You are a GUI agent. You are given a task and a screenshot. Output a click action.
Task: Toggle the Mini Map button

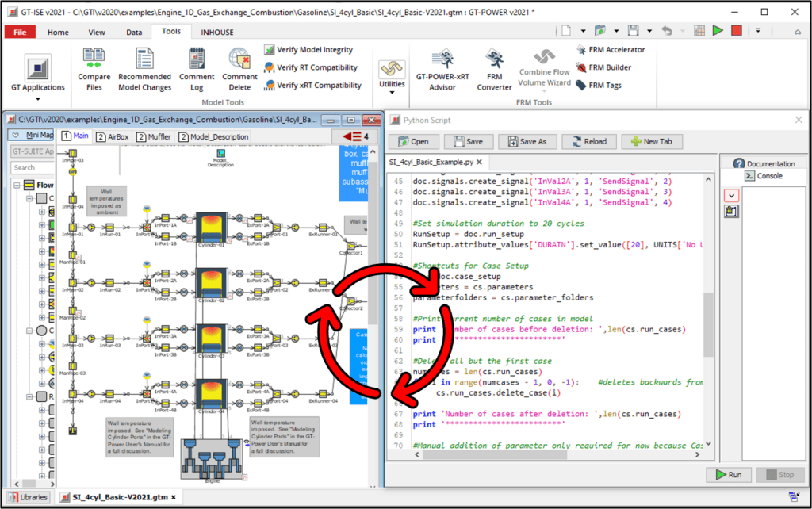pos(32,135)
